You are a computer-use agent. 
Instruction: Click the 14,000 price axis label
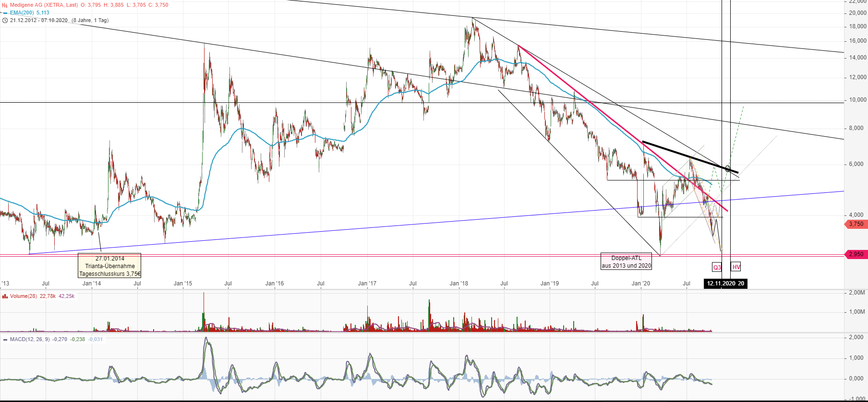click(858, 58)
